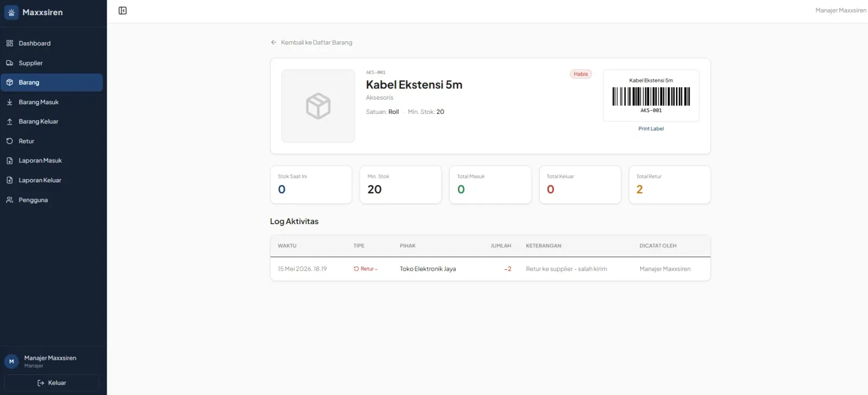868x395 pixels.
Task: Click the product image placeholder thumbnail
Action: [318, 106]
